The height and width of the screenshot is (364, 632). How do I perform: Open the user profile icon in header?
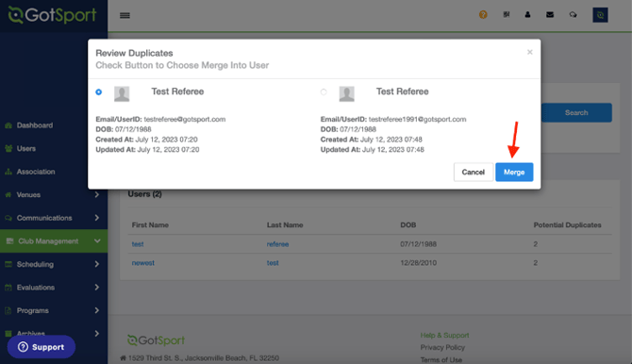pyautogui.click(x=527, y=15)
